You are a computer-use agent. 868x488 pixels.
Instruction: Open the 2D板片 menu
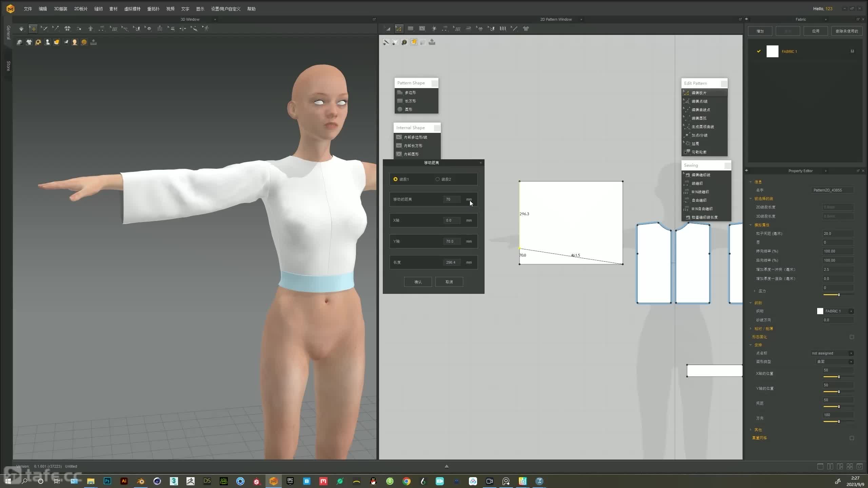[x=81, y=9]
